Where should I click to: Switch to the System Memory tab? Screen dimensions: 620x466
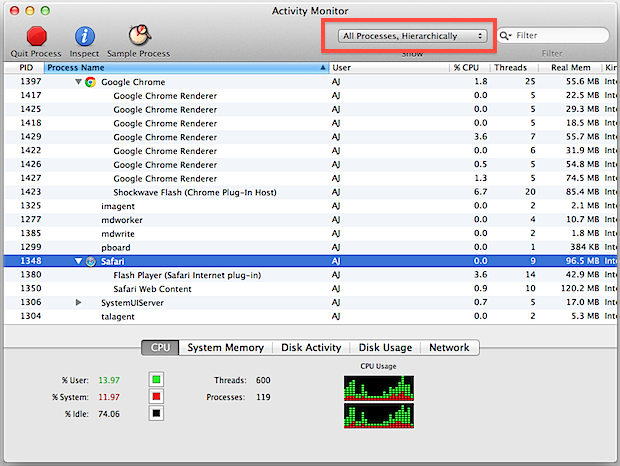(x=225, y=347)
